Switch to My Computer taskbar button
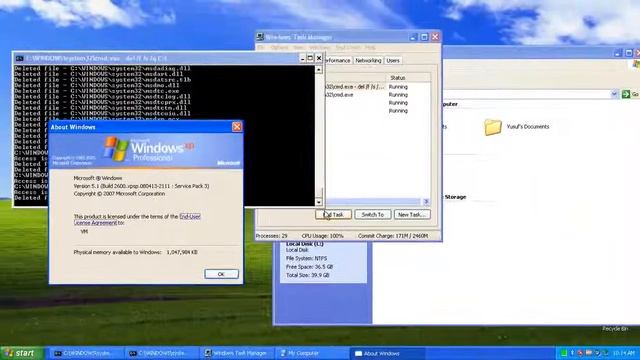Image resolution: width=640 pixels, height=360 pixels. [x=311, y=353]
